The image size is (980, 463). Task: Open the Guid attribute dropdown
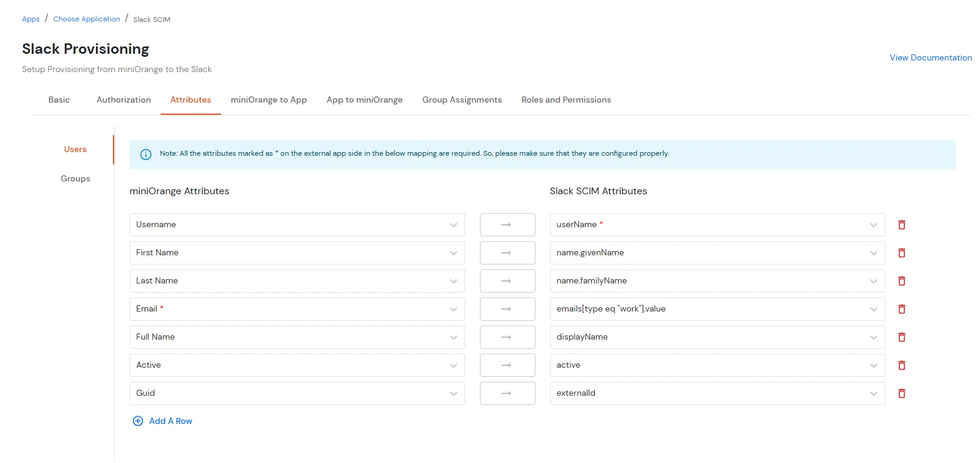point(297,393)
